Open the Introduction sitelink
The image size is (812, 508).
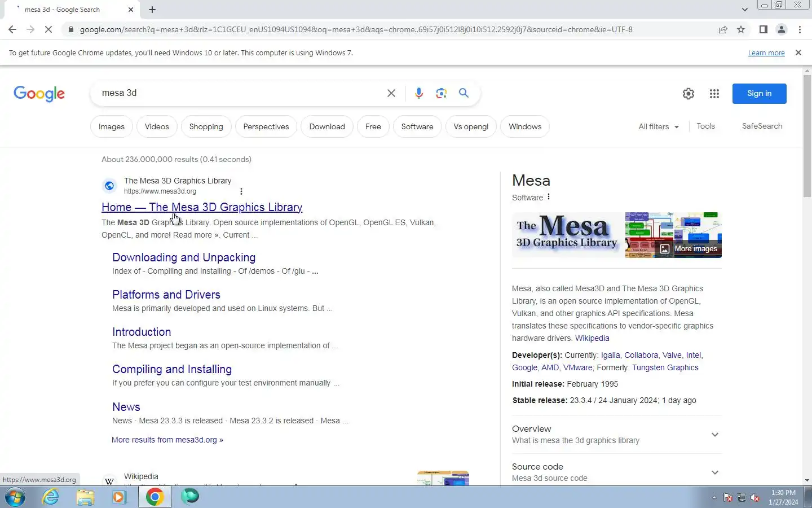pyautogui.click(x=142, y=332)
